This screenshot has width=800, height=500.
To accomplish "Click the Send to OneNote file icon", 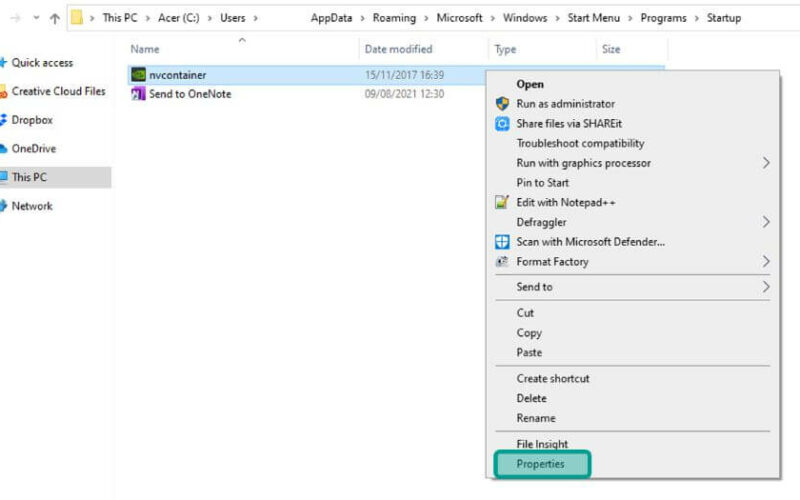I will [138, 94].
